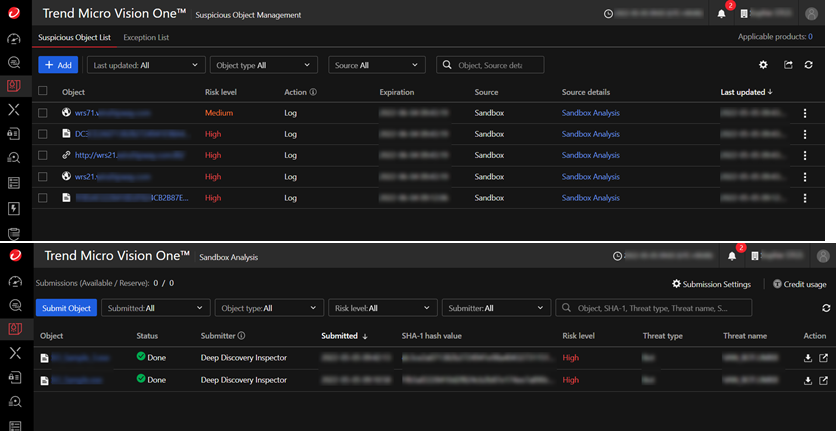Click export icon beside the settings gear
Screen dimensions: 836x431
pyautogui.click(x=788, y=65)
